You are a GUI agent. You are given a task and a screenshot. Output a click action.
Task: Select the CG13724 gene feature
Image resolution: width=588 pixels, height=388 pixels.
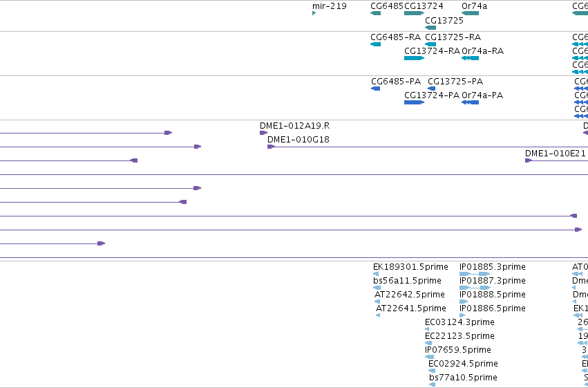click(414, 13)
